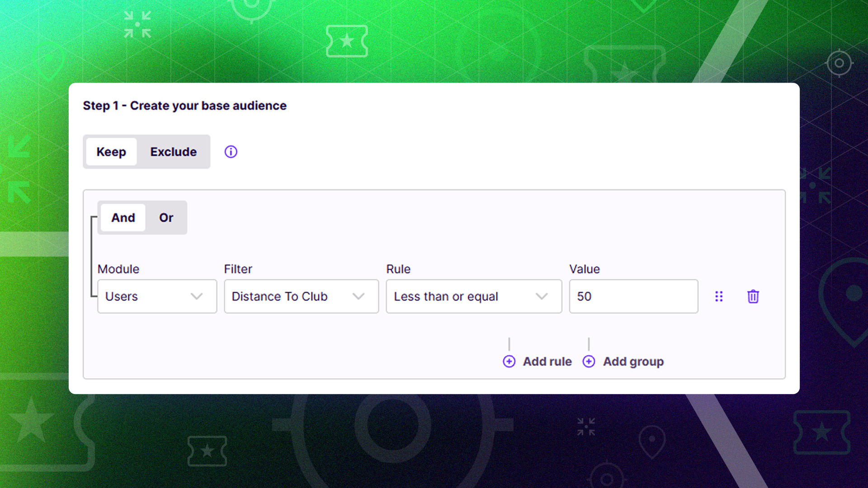868x488 pixels.
Task: Open the Module dropdown showing Users
Action: (149, 296)
